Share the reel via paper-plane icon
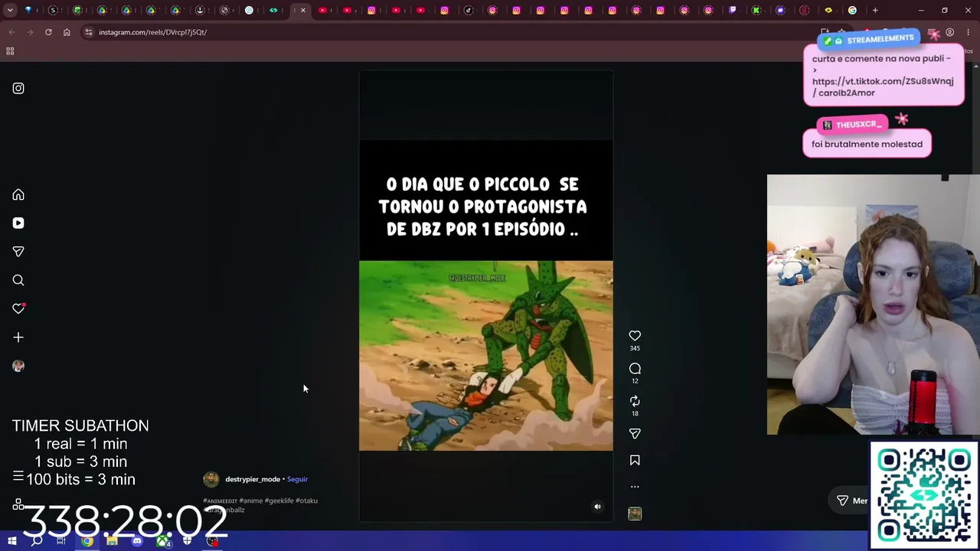980x551 pixels. (x=635, y=433)
